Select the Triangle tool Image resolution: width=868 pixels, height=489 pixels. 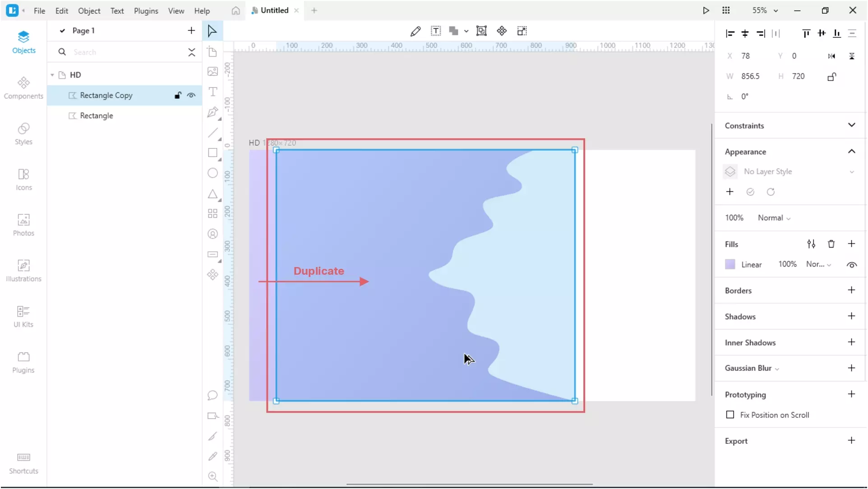[212, 194]
